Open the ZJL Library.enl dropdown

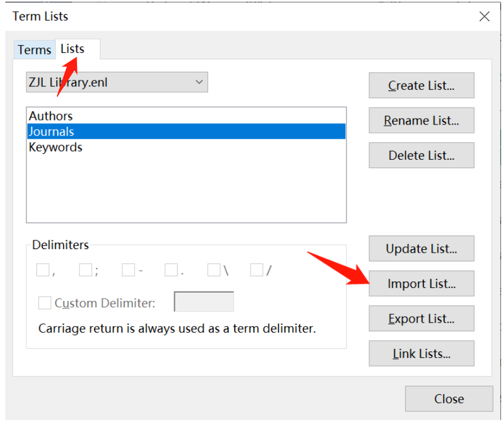tap(117, 83)
